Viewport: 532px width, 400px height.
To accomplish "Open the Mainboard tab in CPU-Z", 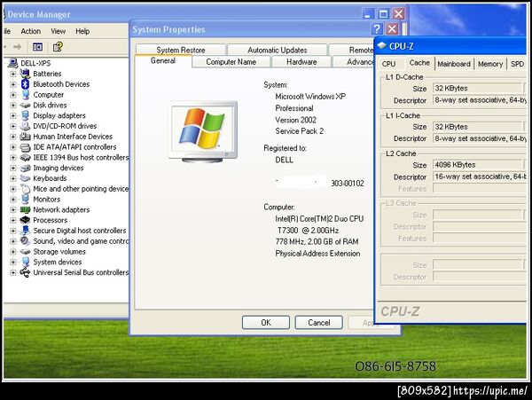I will click(x=454, y=64).
